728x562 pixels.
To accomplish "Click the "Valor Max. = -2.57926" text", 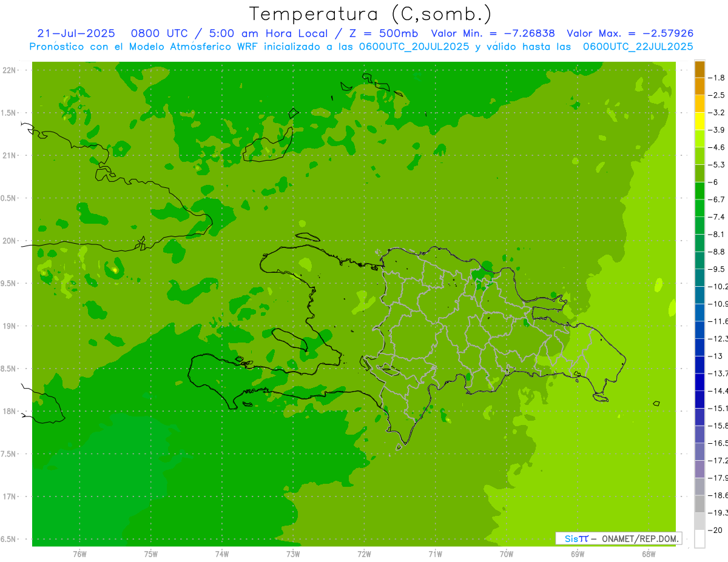I will 630,33.
